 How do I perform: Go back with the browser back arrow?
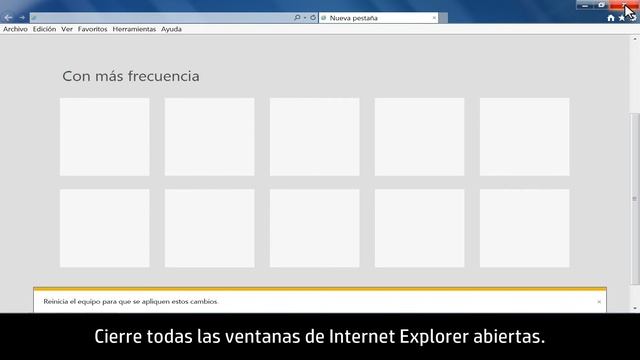[x=8, y=18]
